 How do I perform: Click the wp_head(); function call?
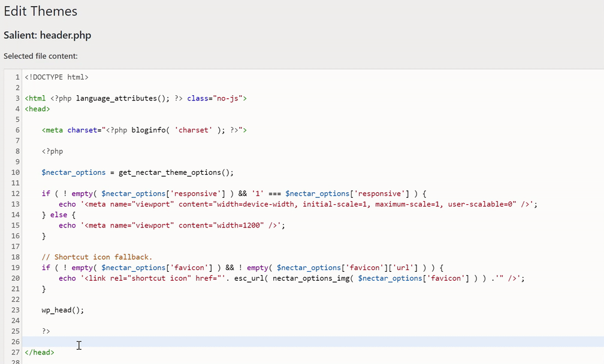[63, 310]
